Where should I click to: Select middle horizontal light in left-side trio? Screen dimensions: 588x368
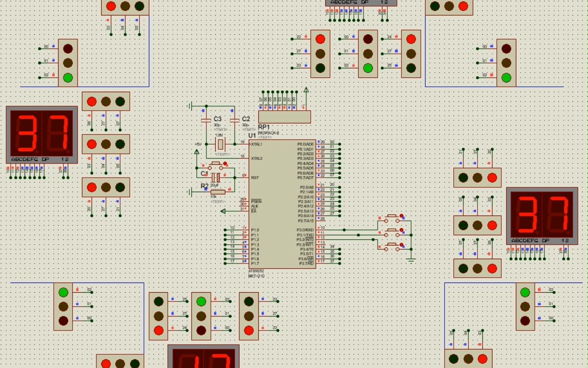click(x=106, y=144)
